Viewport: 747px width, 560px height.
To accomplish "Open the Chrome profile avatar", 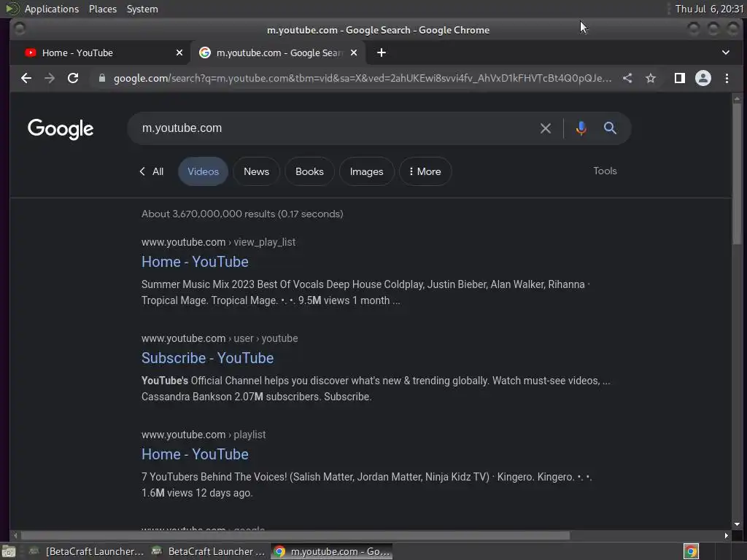I will pos(703,78).
